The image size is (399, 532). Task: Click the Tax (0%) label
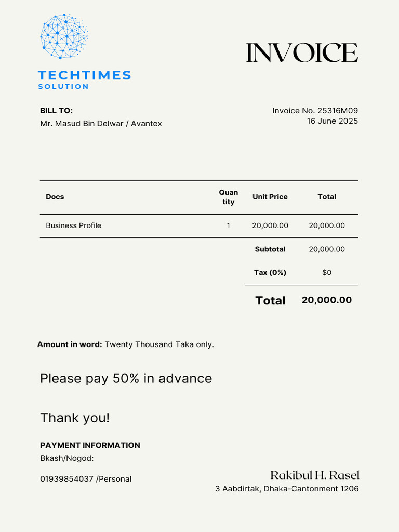(270, 272)
